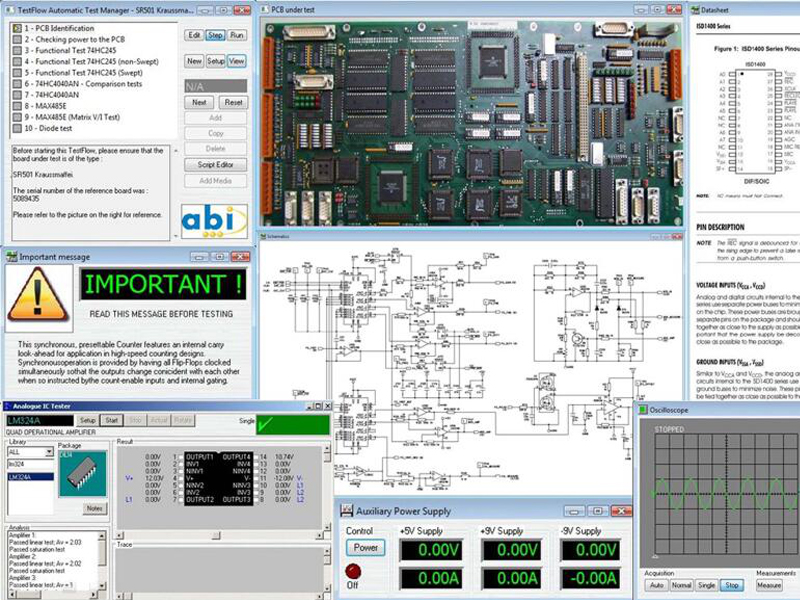Open the Library ALL dropdown

pos(49,452)
